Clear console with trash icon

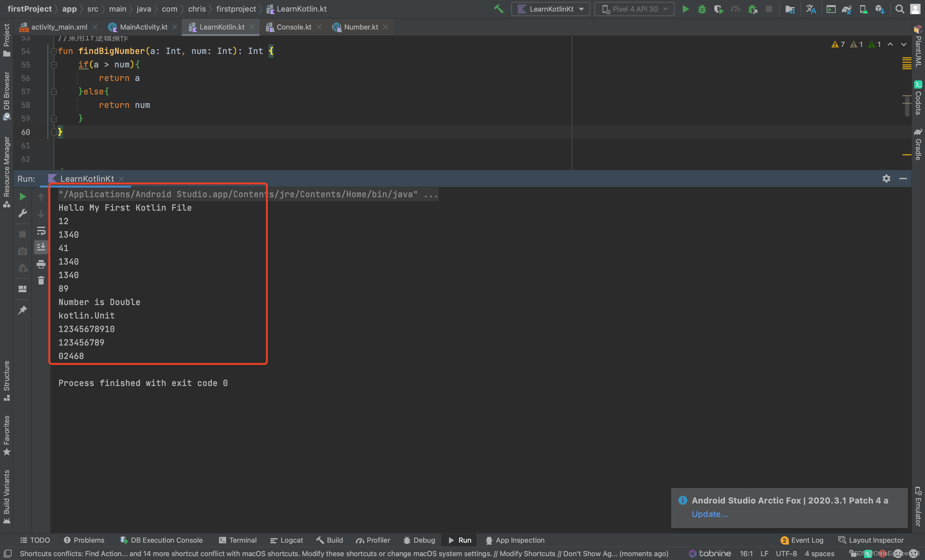(x=41, y=280)
